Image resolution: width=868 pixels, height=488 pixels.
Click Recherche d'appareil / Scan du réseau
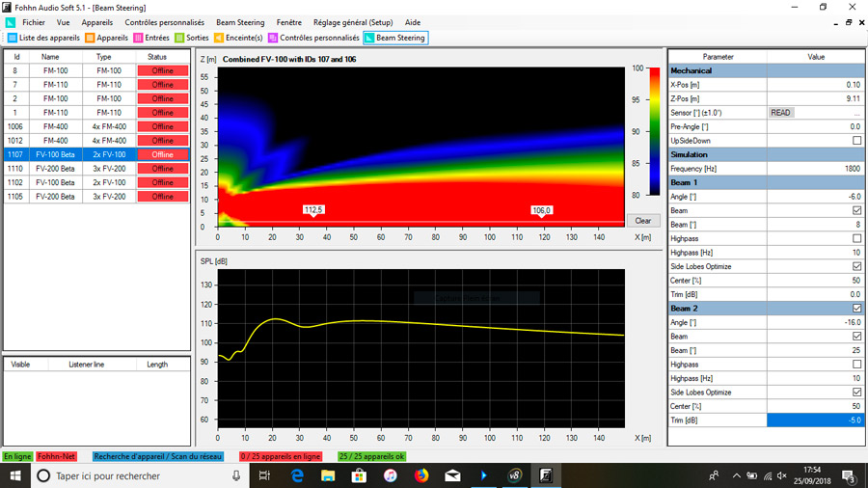158,456
